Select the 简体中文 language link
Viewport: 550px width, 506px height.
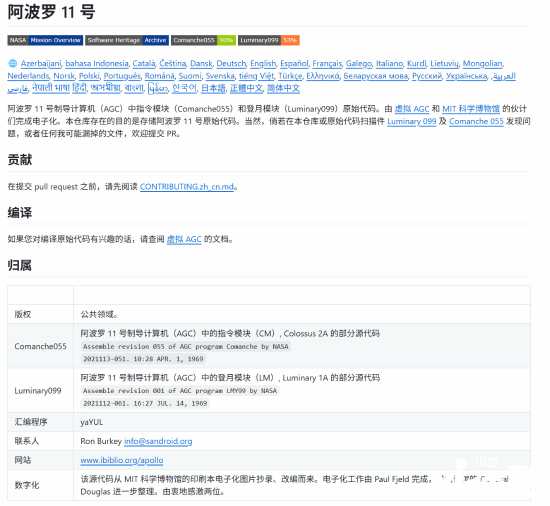point(283,88)
